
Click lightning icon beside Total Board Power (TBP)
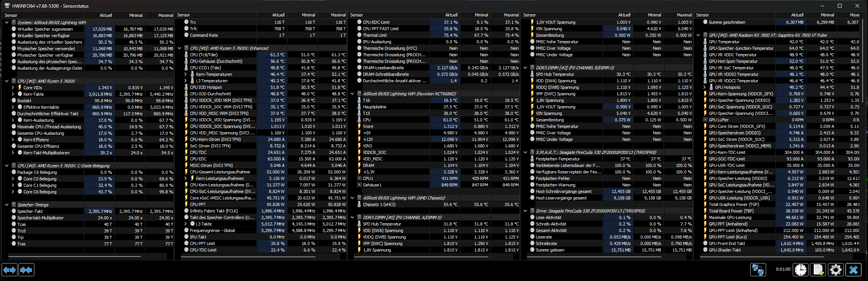[705, 211]
